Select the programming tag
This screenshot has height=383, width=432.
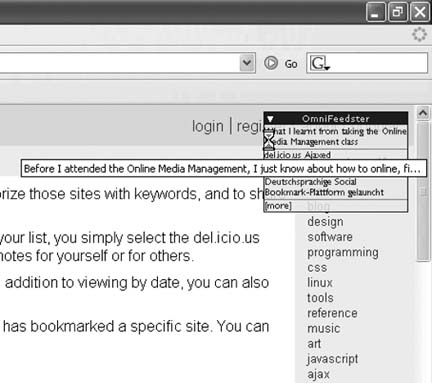tap(343, 253)
